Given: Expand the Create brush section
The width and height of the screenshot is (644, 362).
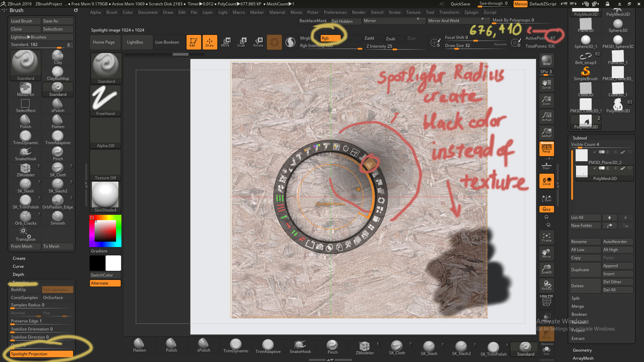Looking at the screenshot, I should (19, 258).
